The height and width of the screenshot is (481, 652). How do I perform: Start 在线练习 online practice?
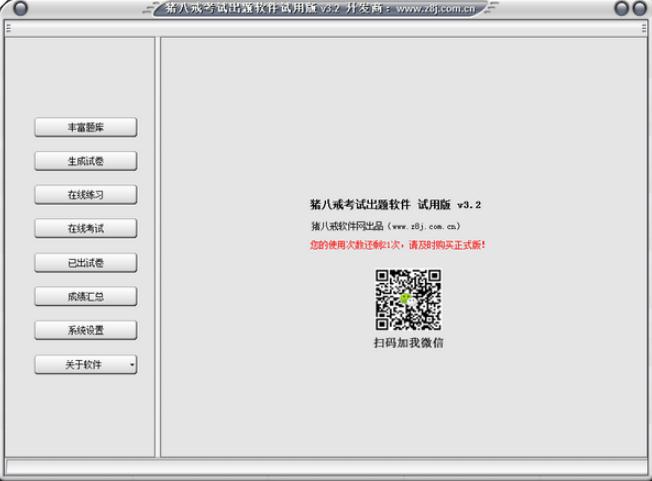[x=86, y=195]
